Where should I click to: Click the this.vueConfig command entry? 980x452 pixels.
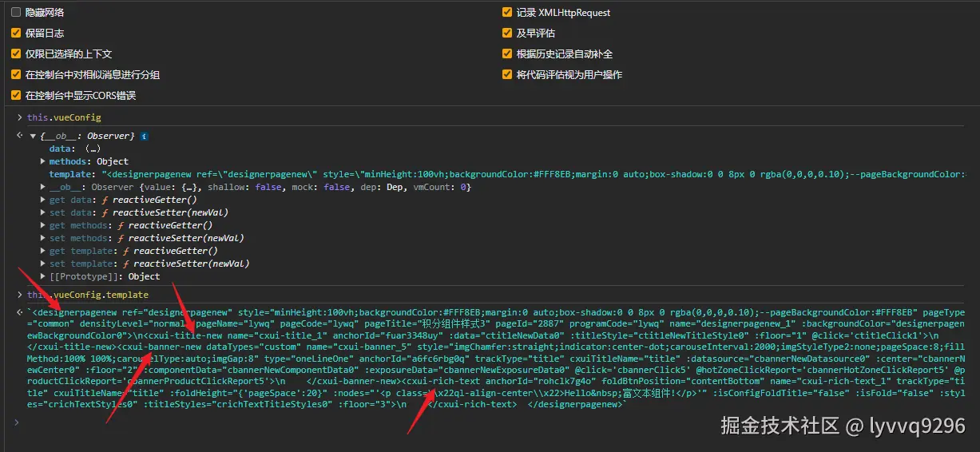(64, 117)
